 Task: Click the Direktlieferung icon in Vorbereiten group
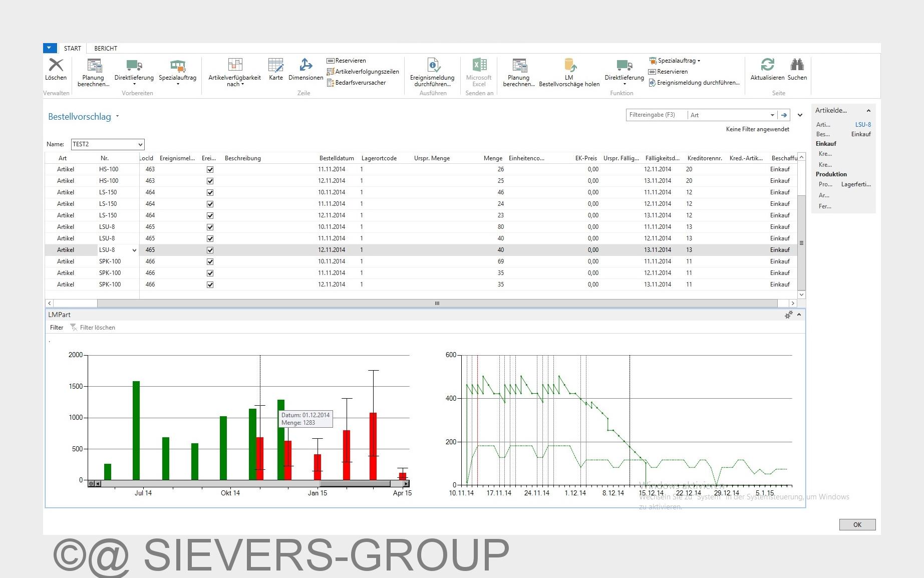[134, 65]
